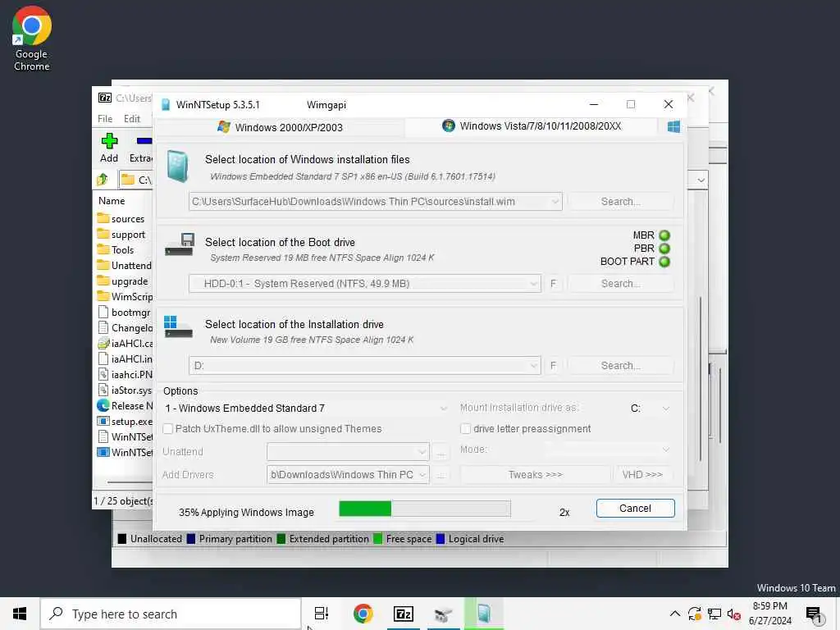Screen dimensions: 840x630
Task: Click the BOOT PART green status indicator
Action: click(x=664, y=262)
